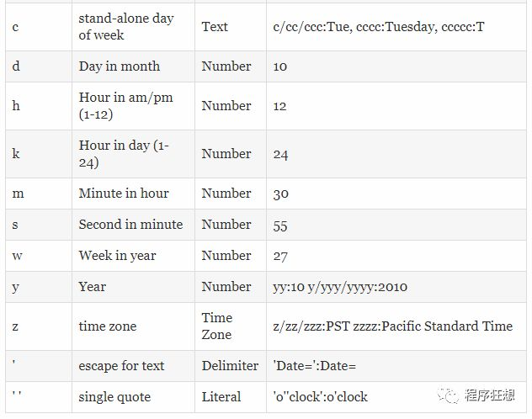Select the 'Literal' type cell
Screen dimensions: 532x419
[x=231, y=397]
